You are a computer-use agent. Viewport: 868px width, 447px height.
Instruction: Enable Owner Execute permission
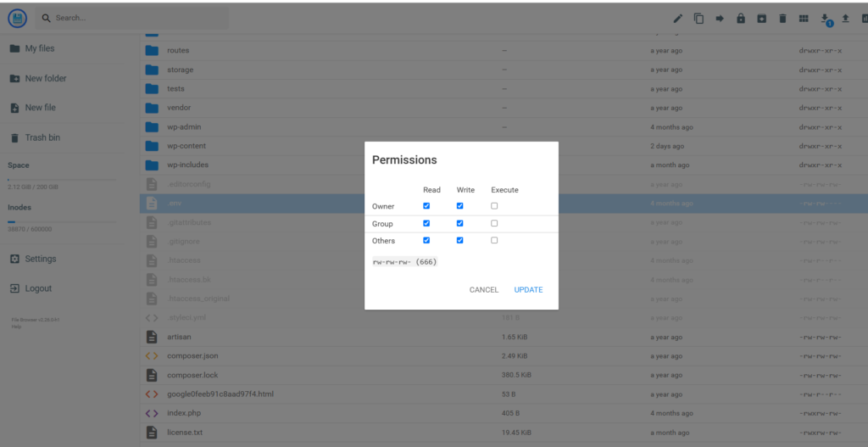[494, 205]
